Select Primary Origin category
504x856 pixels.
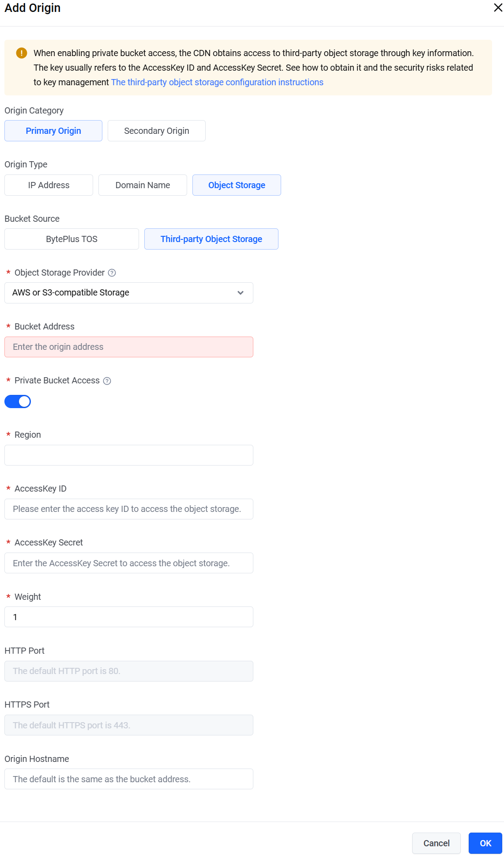click(x=53, y=131)
